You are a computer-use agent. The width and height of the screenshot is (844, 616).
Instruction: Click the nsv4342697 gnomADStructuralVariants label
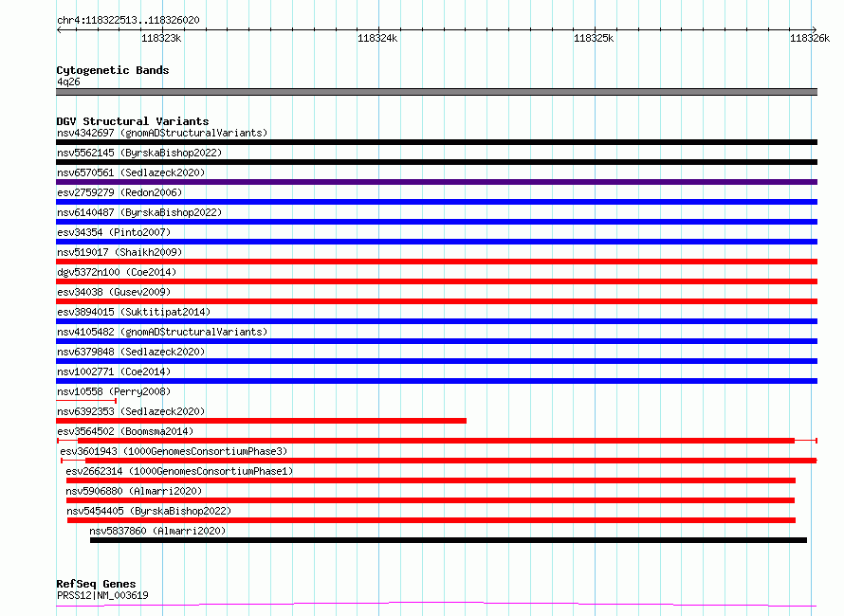(162, 133)
